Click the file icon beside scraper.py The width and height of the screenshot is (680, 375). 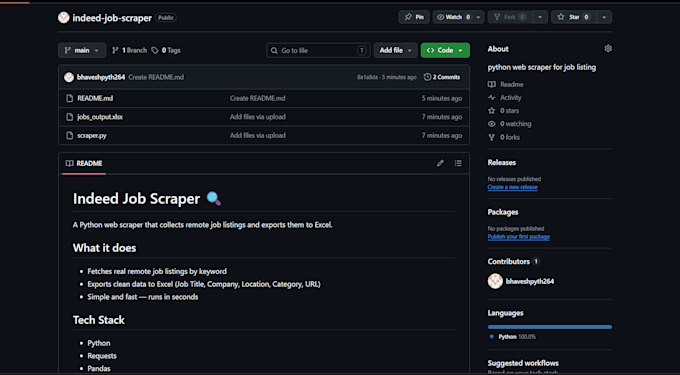coord(69,136)
